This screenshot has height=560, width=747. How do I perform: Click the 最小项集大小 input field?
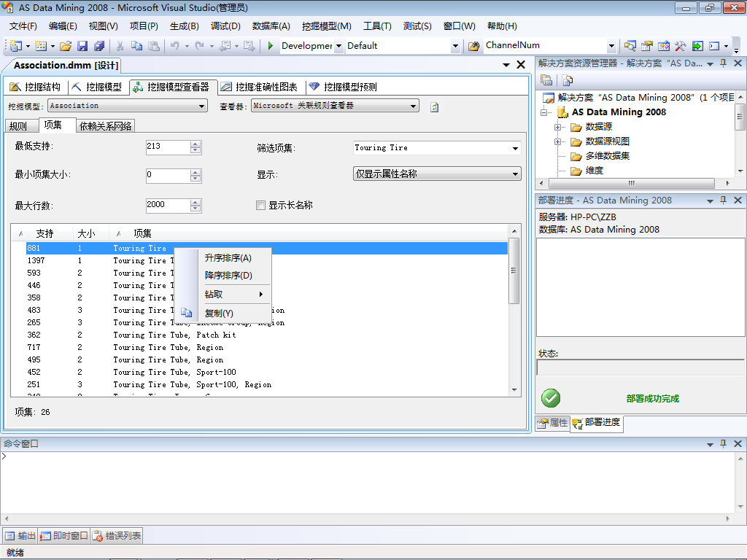pos(168,175)
